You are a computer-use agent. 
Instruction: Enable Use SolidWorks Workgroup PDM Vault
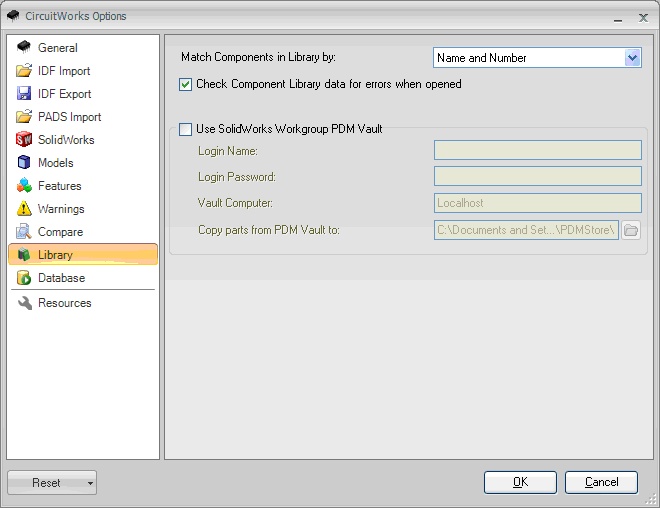pos(185,129)
